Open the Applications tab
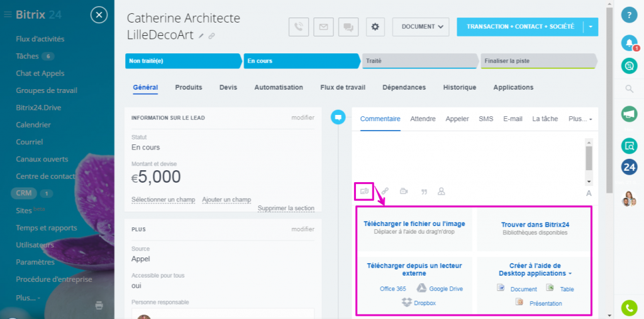This screenshot has width=644, height=319. [x=513, y=87]
